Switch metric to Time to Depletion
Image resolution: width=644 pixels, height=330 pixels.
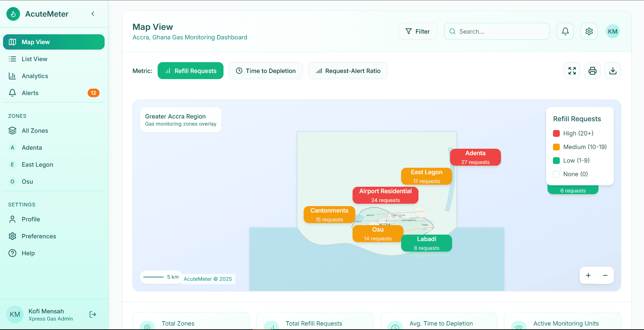266,71
